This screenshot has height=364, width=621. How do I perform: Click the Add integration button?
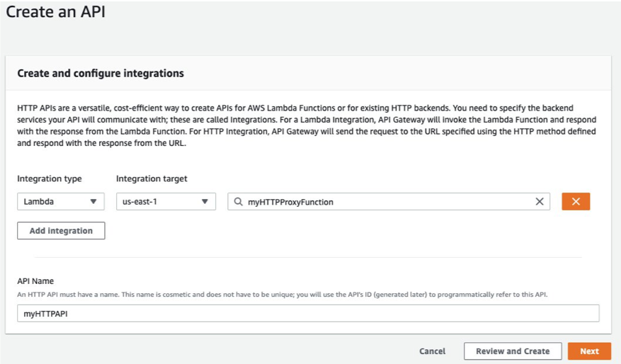pyautogui.click(x=61, y=231)
